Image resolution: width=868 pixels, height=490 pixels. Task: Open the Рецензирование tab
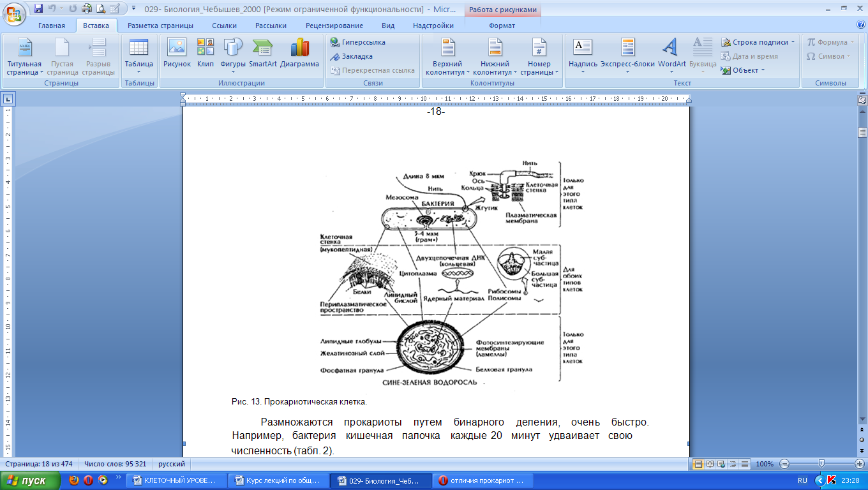[x=334, y=26]
